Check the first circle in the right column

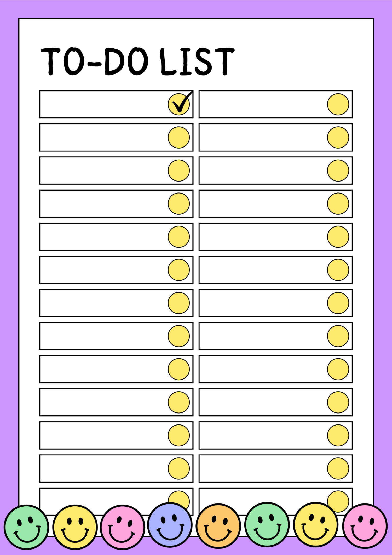(x=338, y=104)
